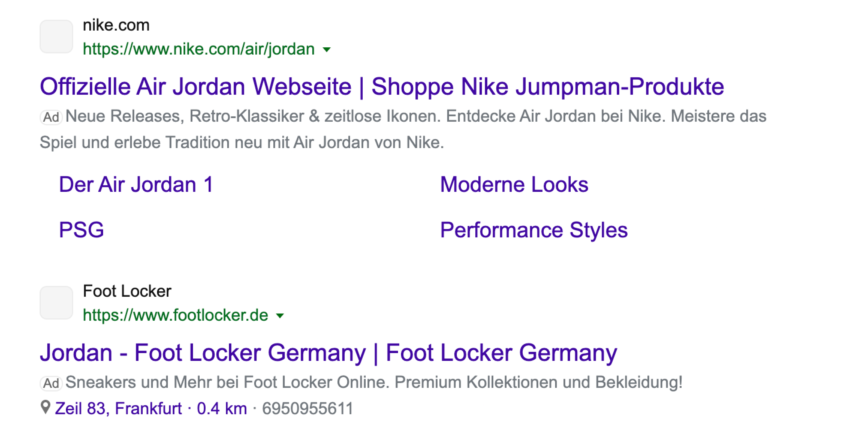The height and width of the screenshot is (440, 868).
Task: Click the Ad badge on the Foot Locker result
Action: (x=51, y=383)
